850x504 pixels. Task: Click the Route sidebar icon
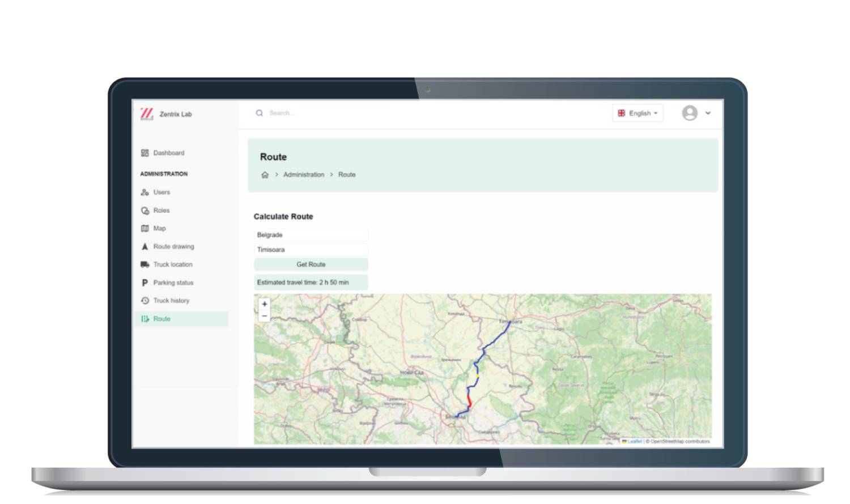[144, 319]
